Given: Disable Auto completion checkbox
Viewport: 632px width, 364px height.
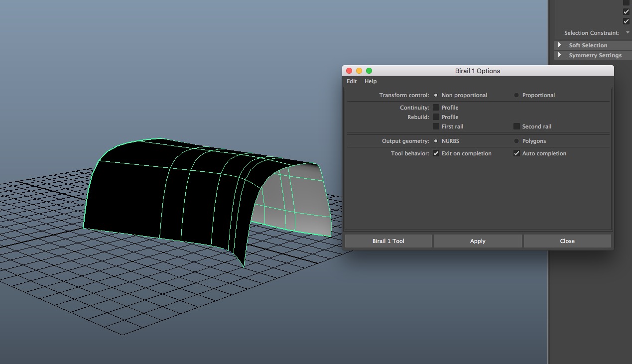Looking at the screenshot, I should tap(517, 153).
